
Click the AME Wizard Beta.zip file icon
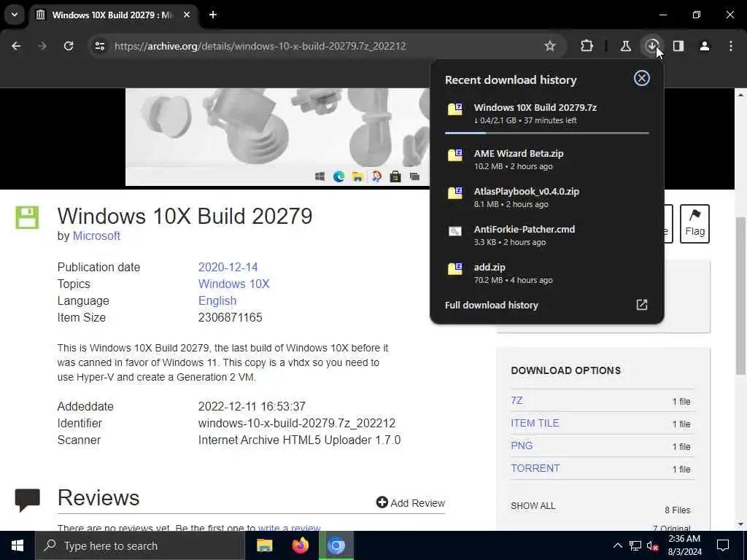[455, 155]
